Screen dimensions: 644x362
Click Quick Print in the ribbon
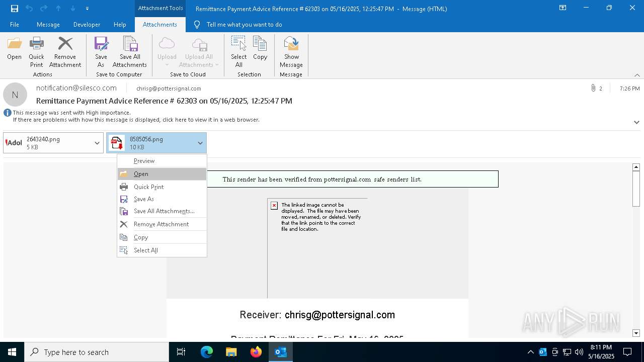click(36, 52)
